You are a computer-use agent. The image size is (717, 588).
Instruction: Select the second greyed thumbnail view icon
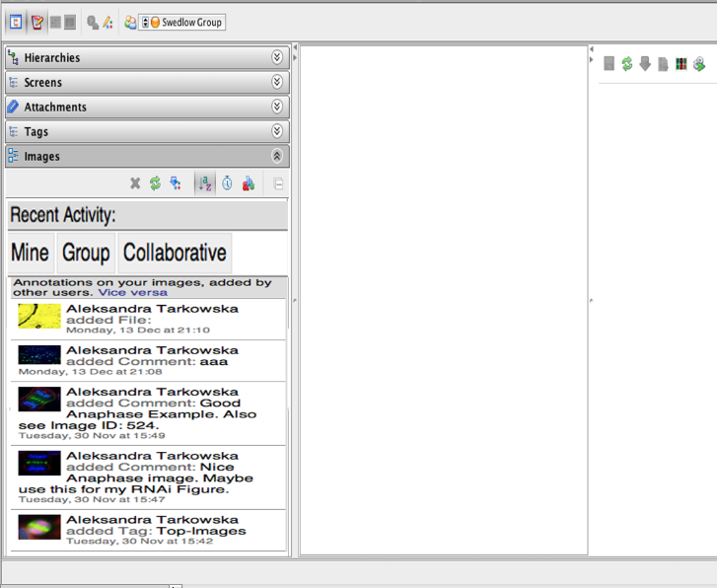70,22
